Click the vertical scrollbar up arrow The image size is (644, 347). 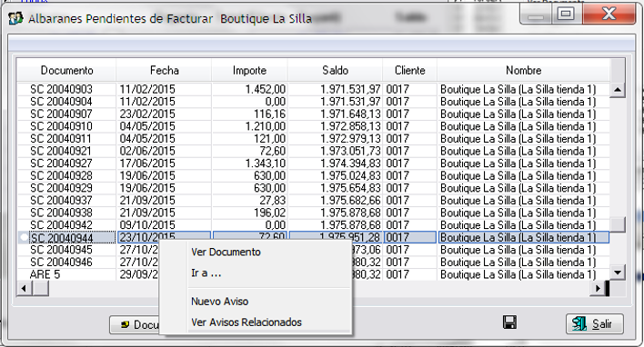point(618,90)
